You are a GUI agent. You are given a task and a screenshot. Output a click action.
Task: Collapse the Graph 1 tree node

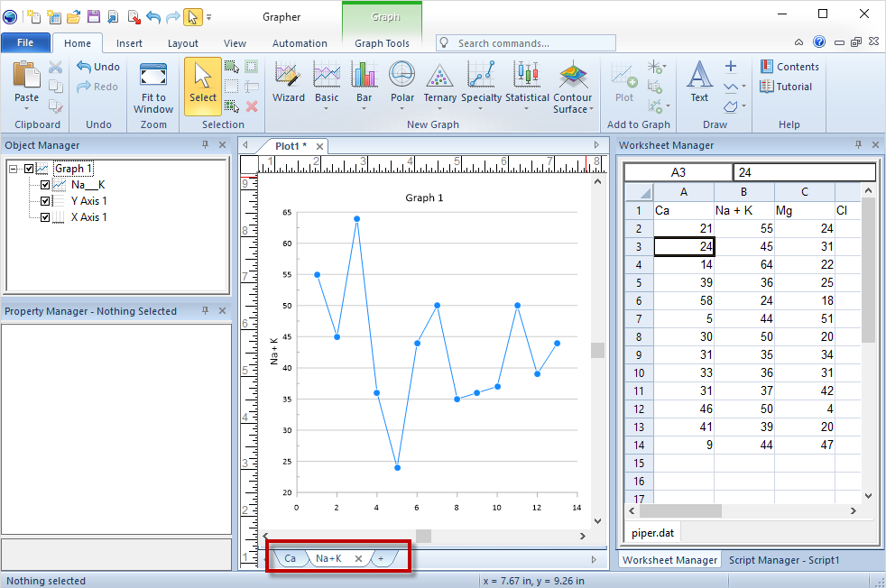pyautogui.click(x=14, y=169)
